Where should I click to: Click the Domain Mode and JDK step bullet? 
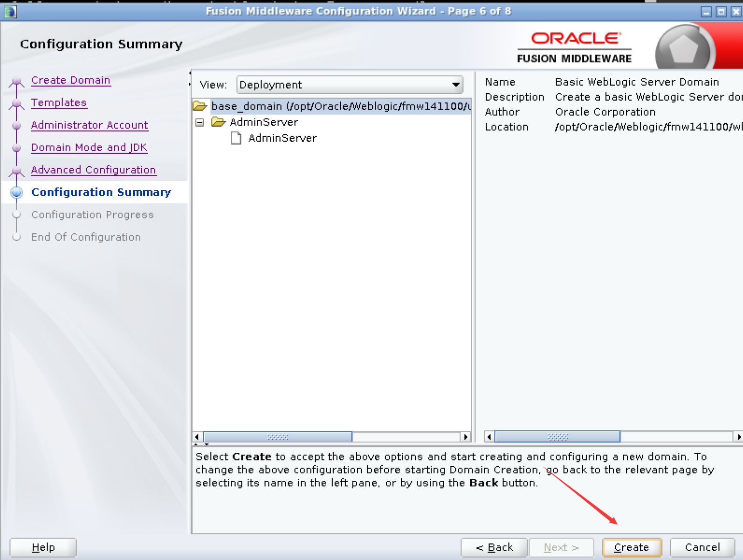(x=17, y=148)
